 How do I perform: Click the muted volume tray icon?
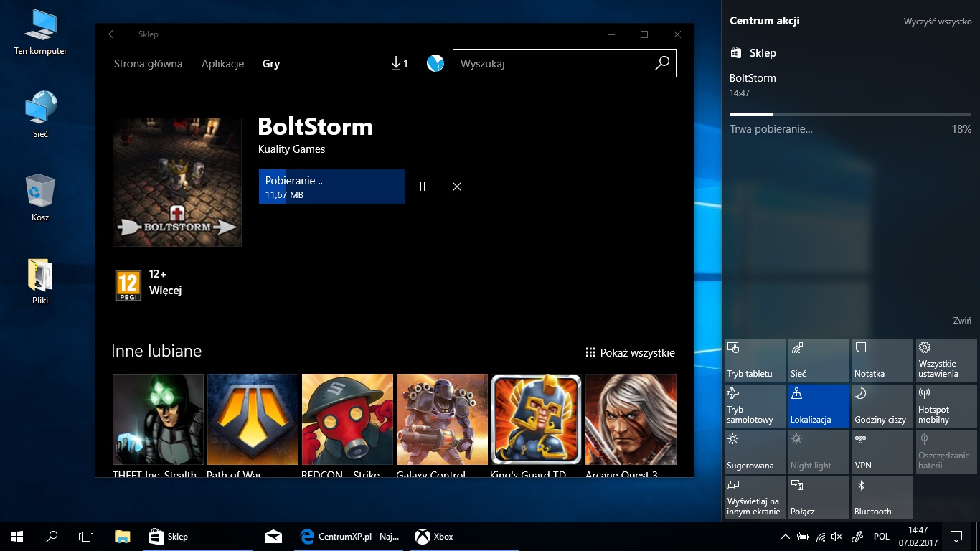(837, 537)
